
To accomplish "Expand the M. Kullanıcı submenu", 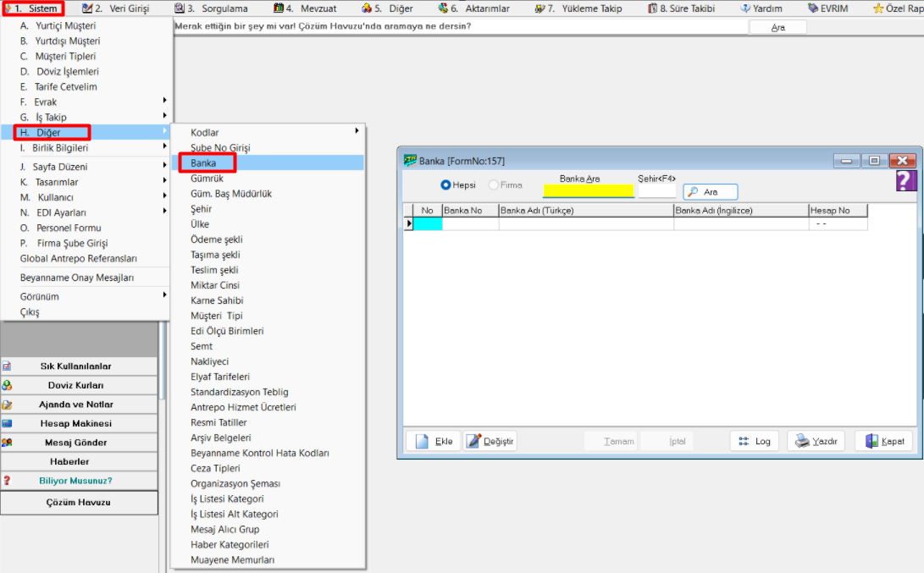I will point(164,196).
